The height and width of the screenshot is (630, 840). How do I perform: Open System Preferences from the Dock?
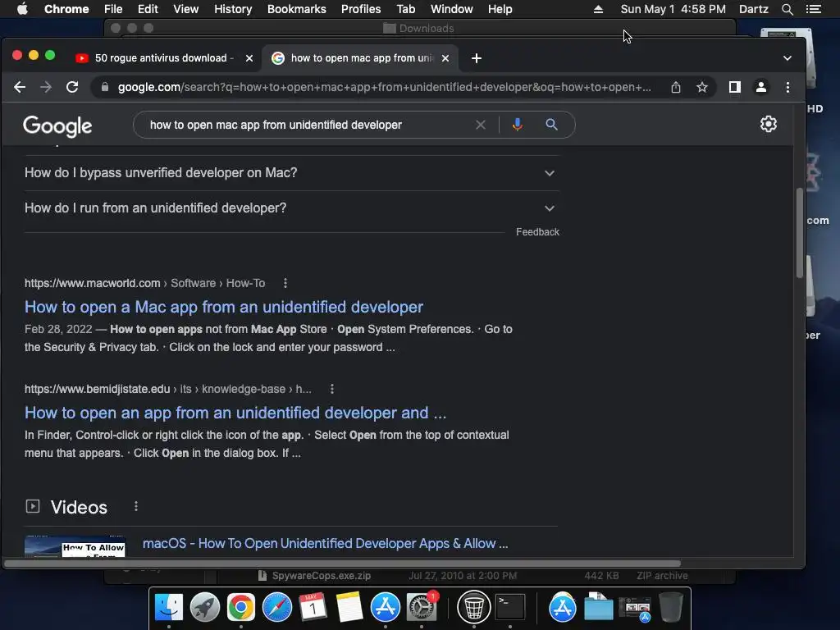(422, 608)
